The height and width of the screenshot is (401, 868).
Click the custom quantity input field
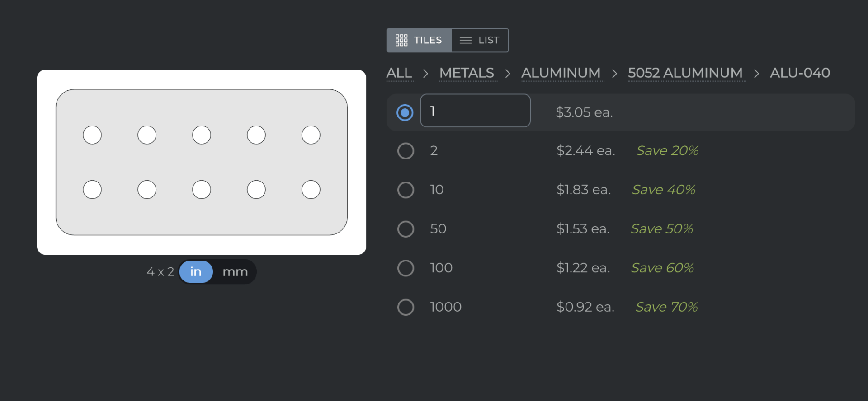tap(475, 111)
